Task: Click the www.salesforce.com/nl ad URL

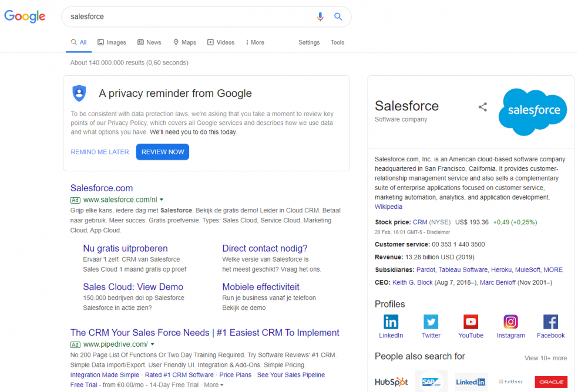Action: coord(120,200)
